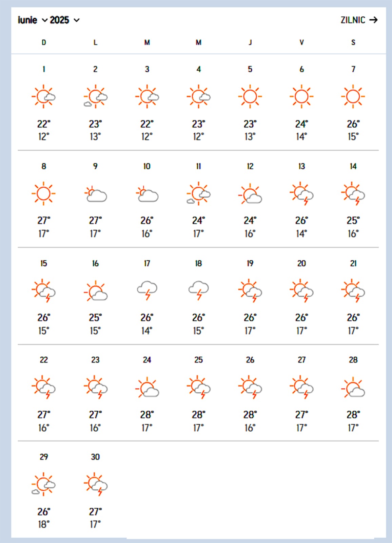Expand the 2025 year selector
The width and height of the screenshot is (392, 543).
click(x=65, y=20)
